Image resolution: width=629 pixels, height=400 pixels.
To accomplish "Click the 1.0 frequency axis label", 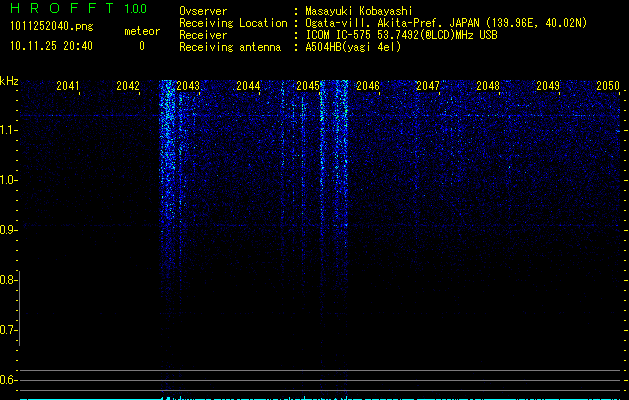I will click(x=7, y=180).
